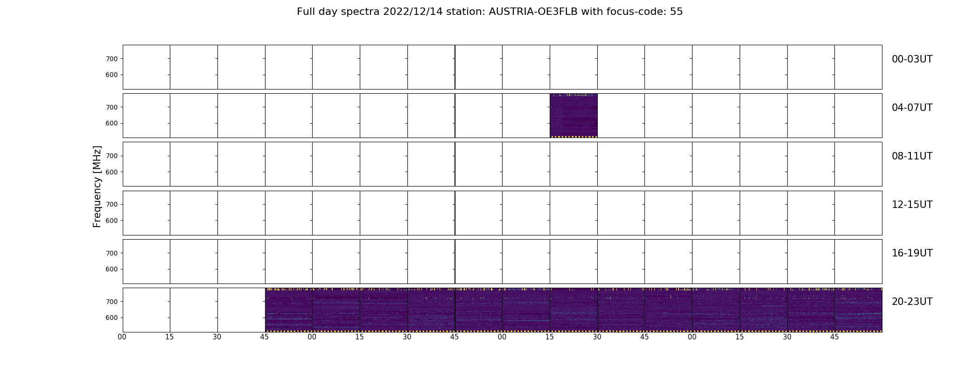The height and width of the screenshot is (373, 980).
Task: Click the "04-07UT" row label
Action: pyautogui.click(x=912, y=108)
